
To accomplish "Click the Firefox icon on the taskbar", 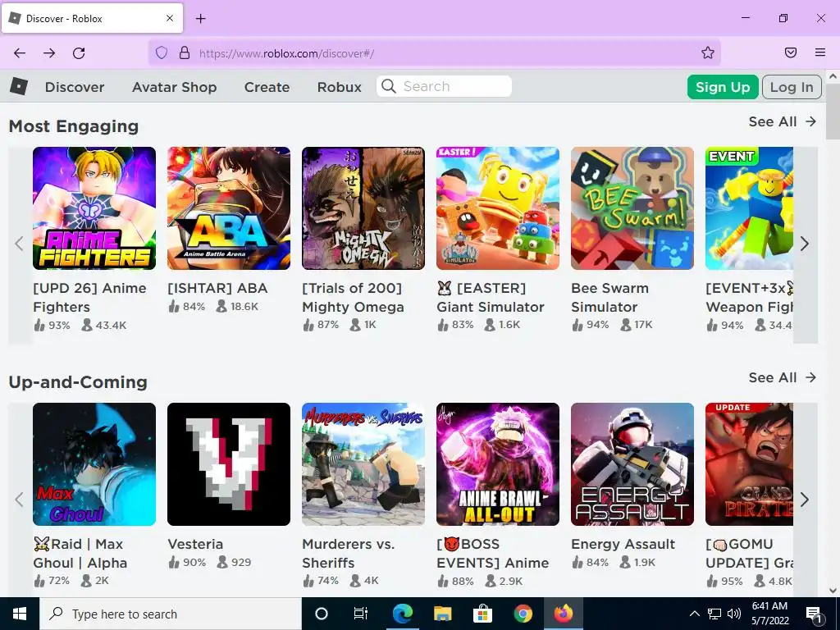I will (x=564, y=614).
